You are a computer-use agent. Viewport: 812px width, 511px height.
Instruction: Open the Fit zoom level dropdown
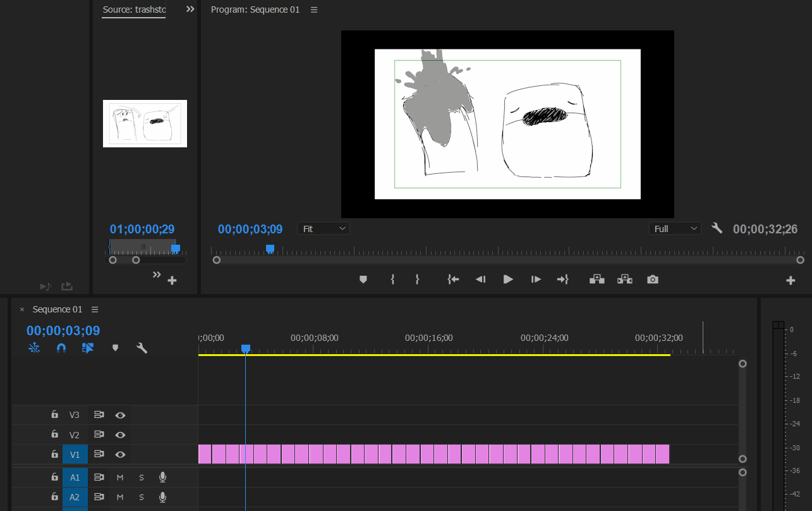pos(324,229)
